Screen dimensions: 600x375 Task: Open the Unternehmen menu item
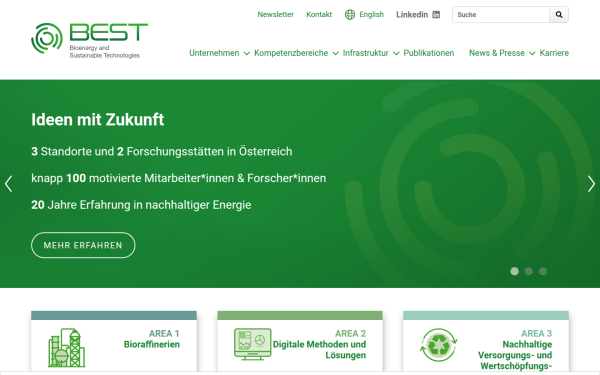tap(214, 53)
